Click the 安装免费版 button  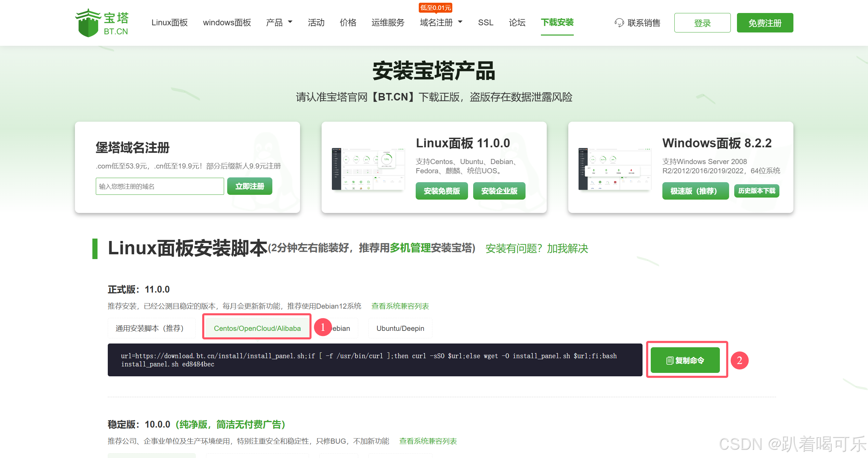pyautogui.click(x=442, y=191)
